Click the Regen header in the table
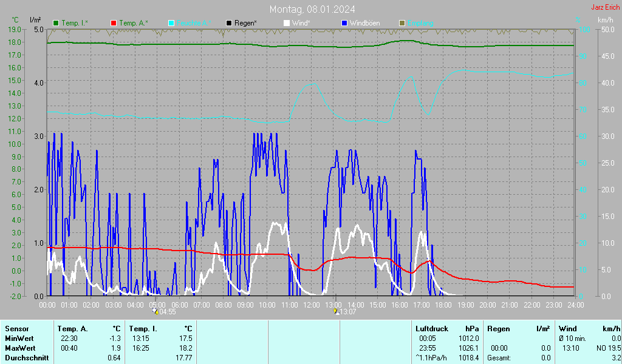Screen dimensions: 622x364 point(498,328)
